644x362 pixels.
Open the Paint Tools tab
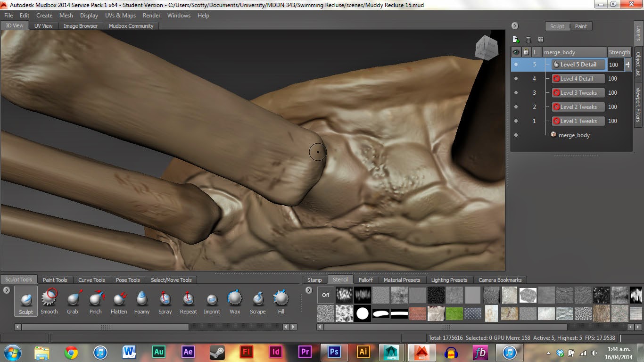pyautogui.click(x=55, y=280)
